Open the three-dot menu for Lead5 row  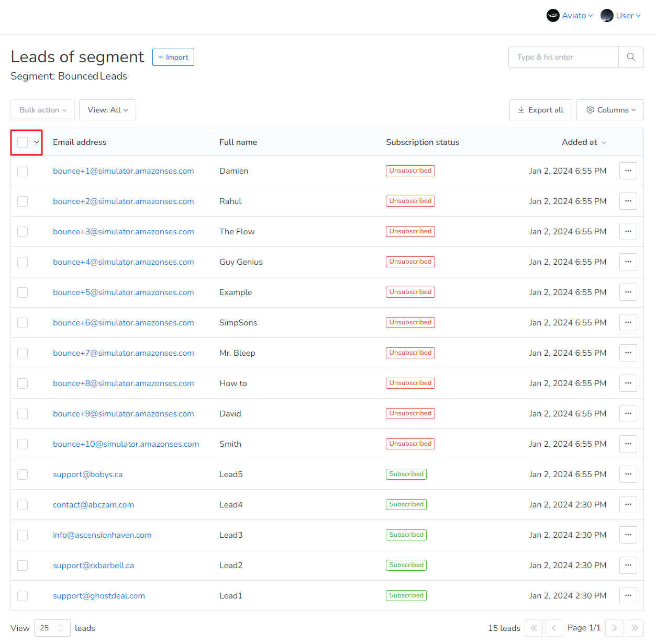628,474
